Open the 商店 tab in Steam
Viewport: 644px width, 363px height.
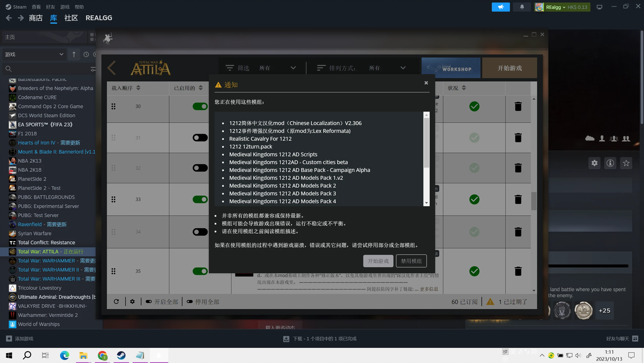[36, 18]
